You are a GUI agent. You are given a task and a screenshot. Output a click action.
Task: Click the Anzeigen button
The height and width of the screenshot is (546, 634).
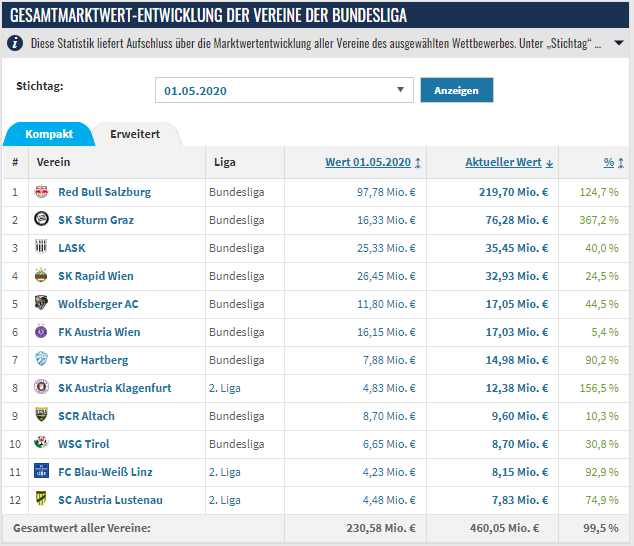457,90
